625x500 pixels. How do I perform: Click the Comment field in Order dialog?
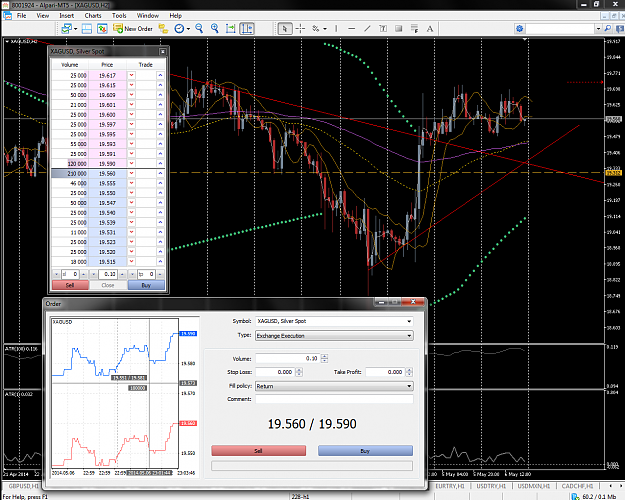(x=334, y=399)
